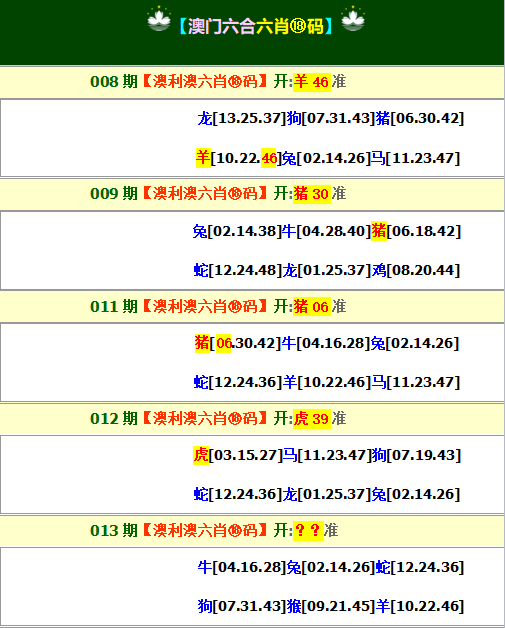Click the highlighted number 06 in period 011 picks
Screen dimensions: 505x628
[x=223, y=343]
